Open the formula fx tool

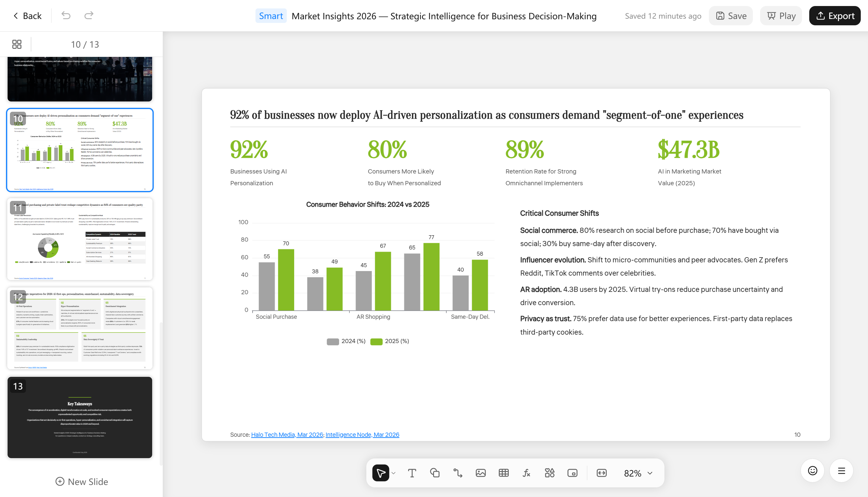pyautogui.click(x=526, y=473)
